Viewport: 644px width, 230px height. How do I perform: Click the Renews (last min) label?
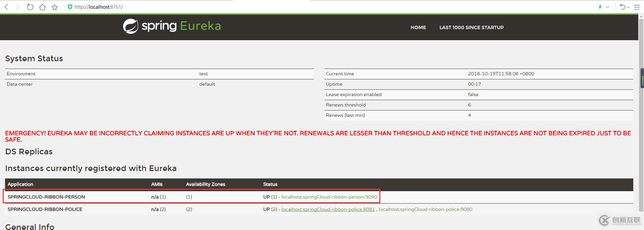(x=345, y=115)
